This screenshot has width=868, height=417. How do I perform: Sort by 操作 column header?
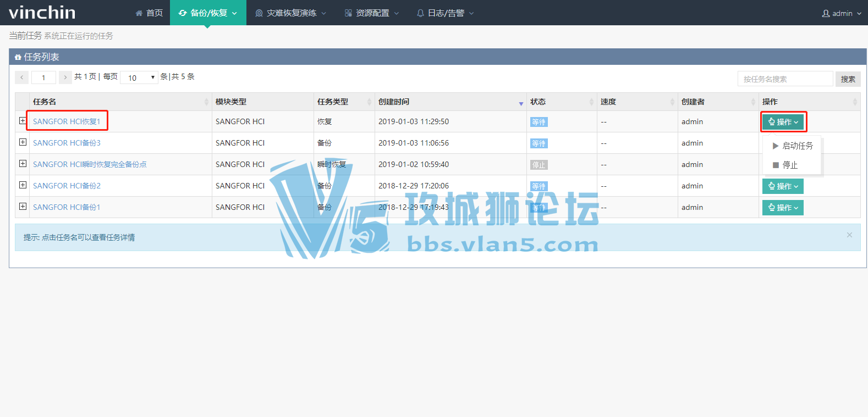809,102
